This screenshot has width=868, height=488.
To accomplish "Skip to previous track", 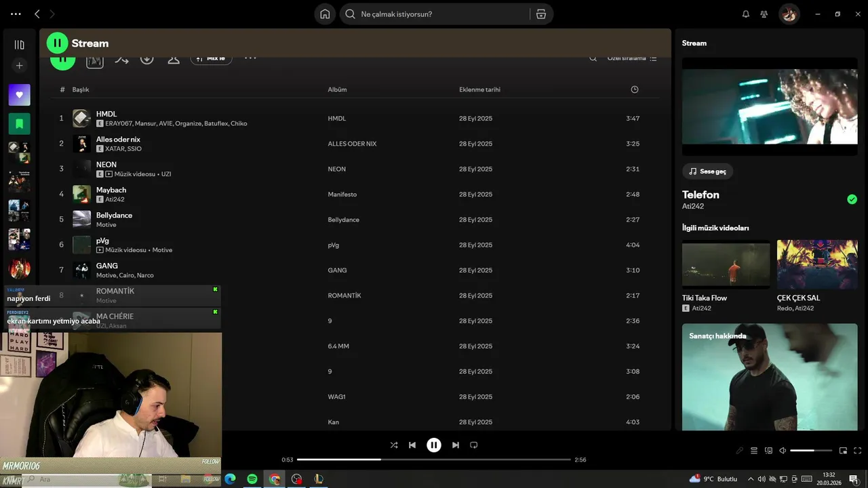I will pyautogui.click(x=412, y=445).
